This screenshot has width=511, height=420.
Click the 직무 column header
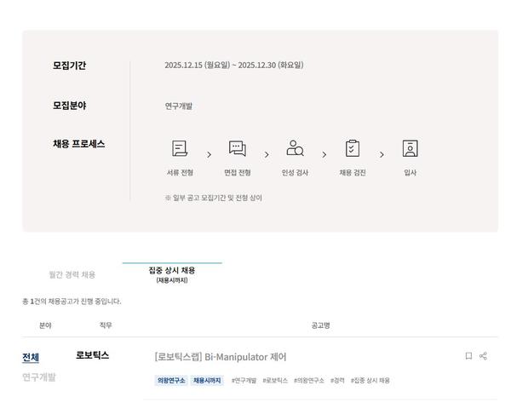[x=106, y=325]
